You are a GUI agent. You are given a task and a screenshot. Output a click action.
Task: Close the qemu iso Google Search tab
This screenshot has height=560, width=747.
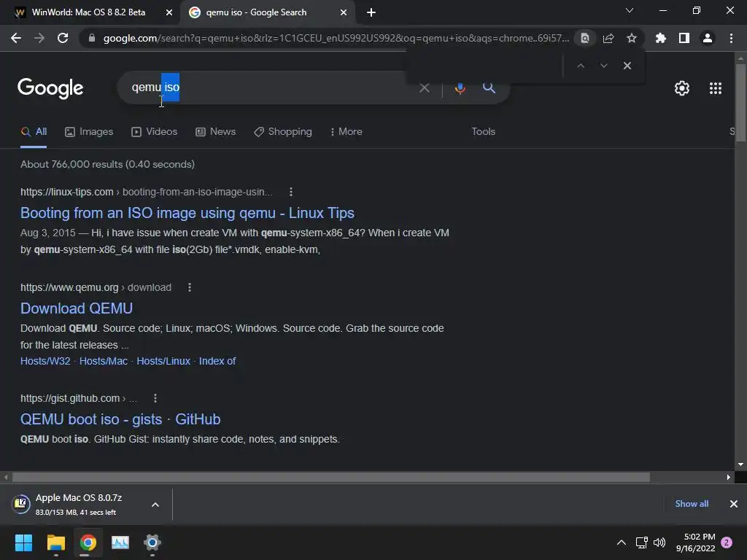tap(344, 12)
